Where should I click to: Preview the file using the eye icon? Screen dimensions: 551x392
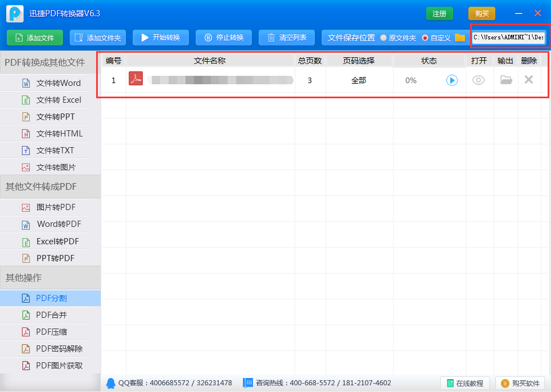478,80
